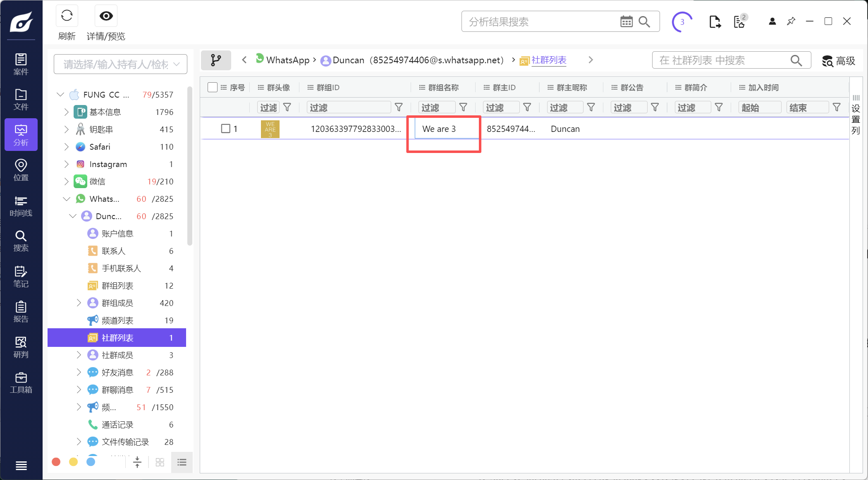Screen dimensions: 868x480
Task: Click the 高级 advanced search button
Action: [838, 61]
